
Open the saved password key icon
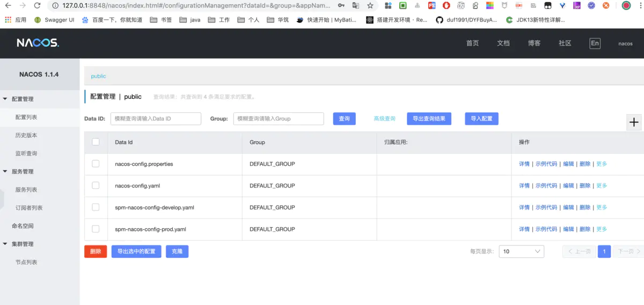pyautogui.click(x=341, y=5)
